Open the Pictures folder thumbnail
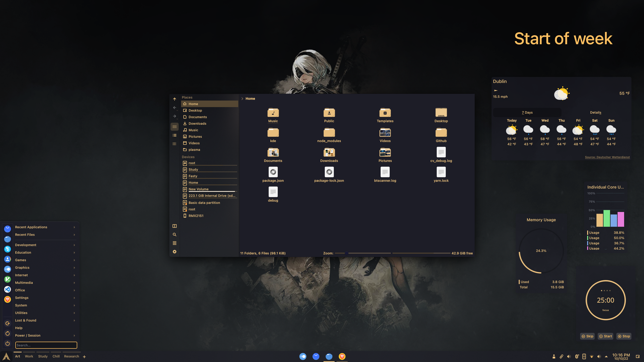 coord(385,152)
